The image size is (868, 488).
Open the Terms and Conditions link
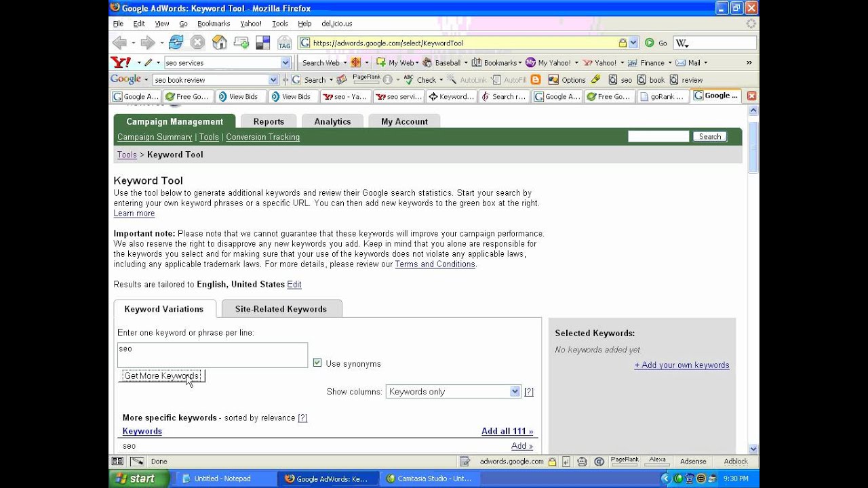pyautogui.click(x=435, y=264)
